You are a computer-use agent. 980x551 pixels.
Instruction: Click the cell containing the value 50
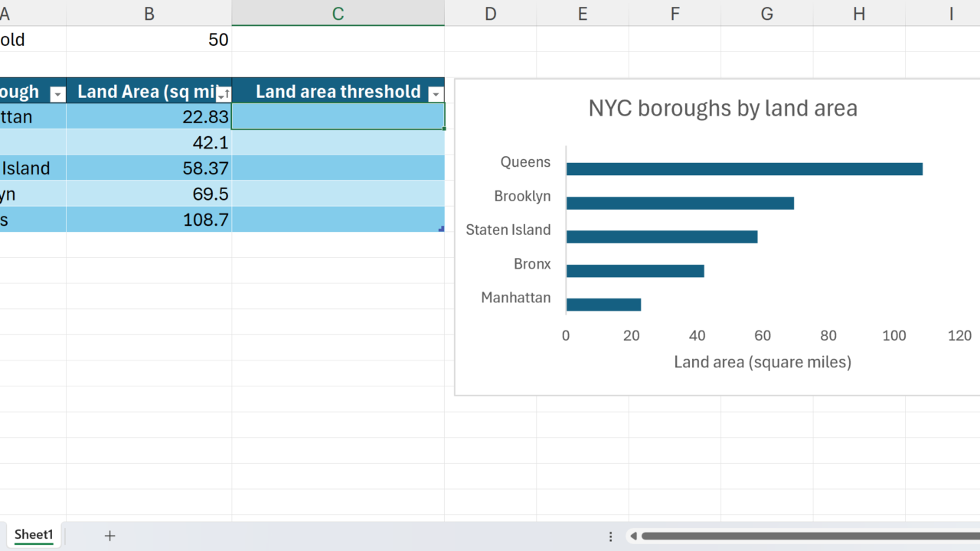149,40
